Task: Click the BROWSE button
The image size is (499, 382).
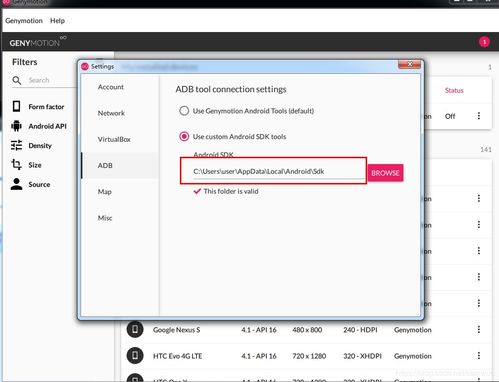Action: 385,173
